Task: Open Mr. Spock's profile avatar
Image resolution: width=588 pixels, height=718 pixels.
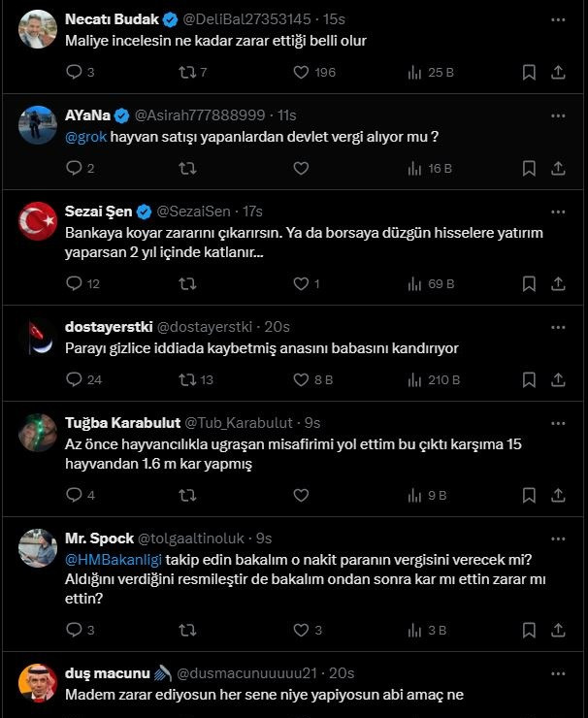Action: [x=38, y=548]
